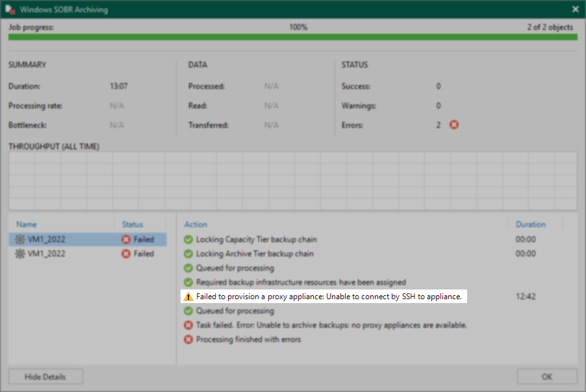Select the second VM1_2022 name text

pos(47,254)
